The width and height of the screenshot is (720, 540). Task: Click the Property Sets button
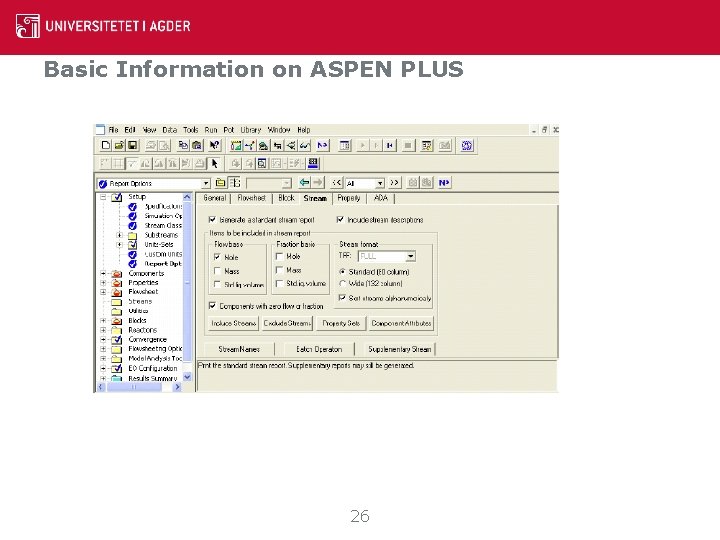[341, 323]
